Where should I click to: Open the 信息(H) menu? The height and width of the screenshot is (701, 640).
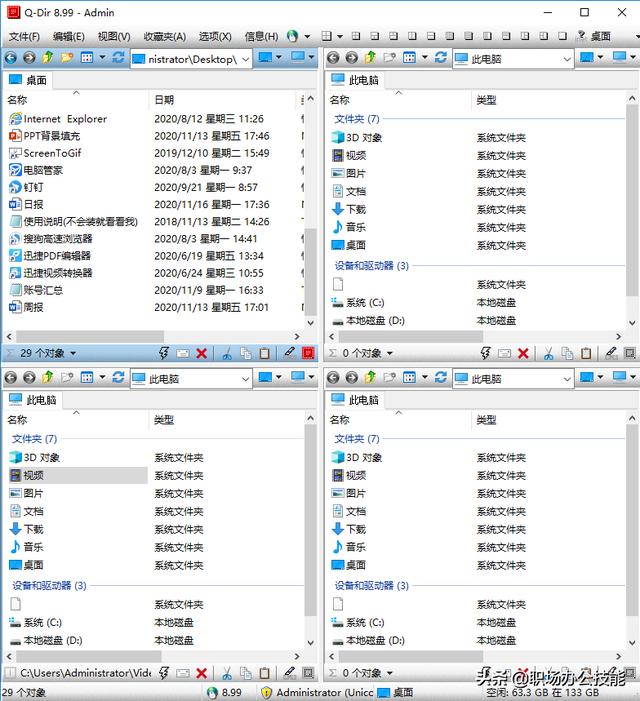pyautogui.click(x=261, y=37)
